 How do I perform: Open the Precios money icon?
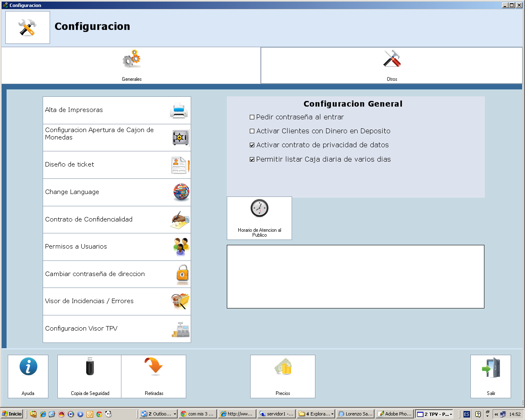tap(283, 367)
